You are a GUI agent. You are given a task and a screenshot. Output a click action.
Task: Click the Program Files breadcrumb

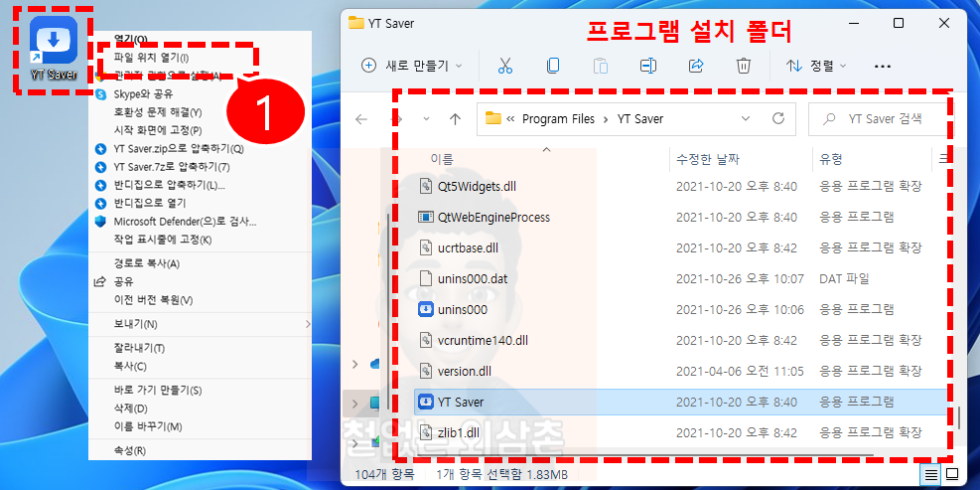coord(558,119)
